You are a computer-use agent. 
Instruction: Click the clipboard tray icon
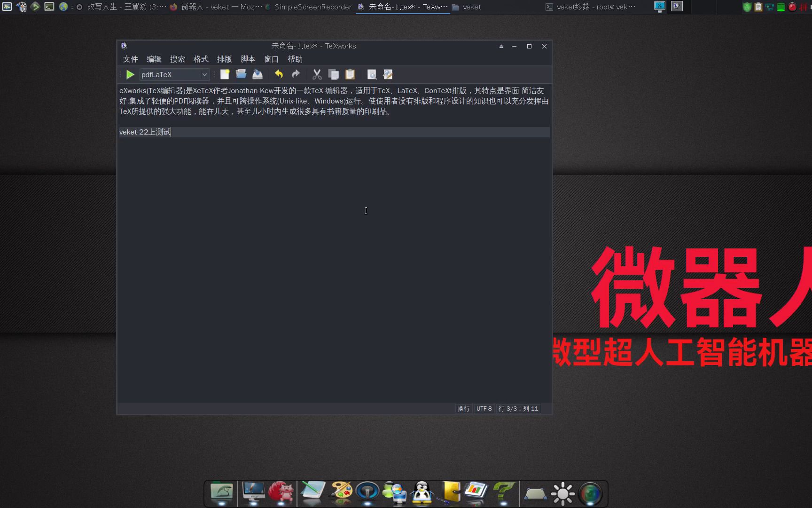click(x=758, y=7)
